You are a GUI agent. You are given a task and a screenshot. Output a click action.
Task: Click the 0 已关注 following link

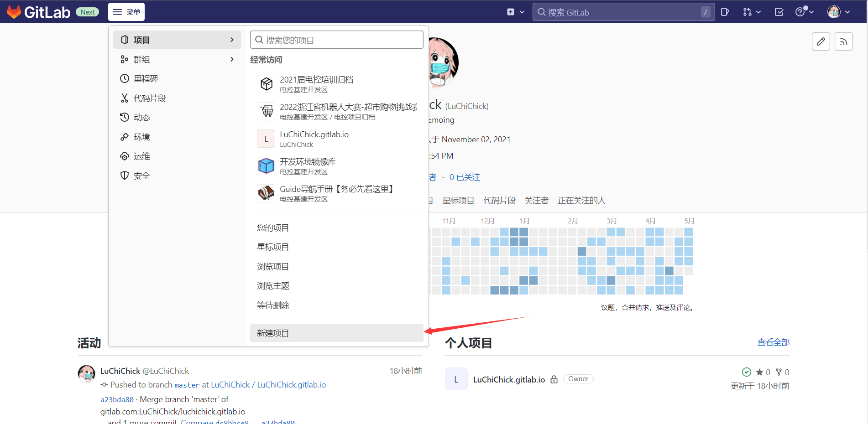465,177
